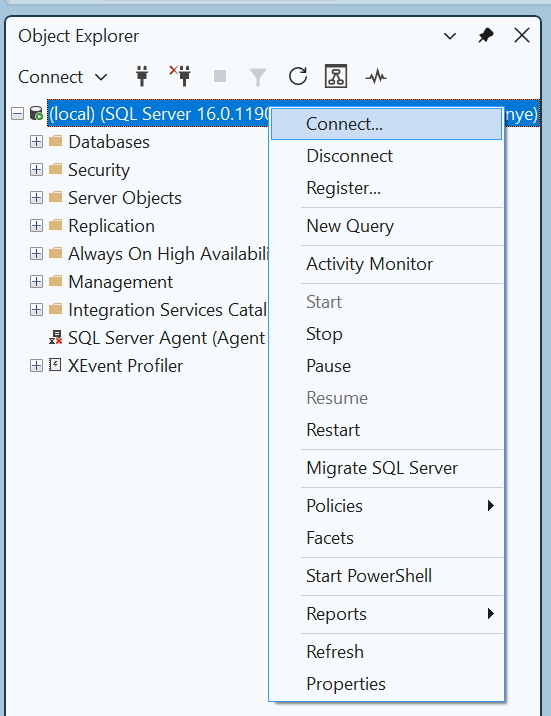The width and height of the screenshot is (551, 716).
Task: Choose Pause from the context menu
Action: pyautogui.click(x=387, y=366)
